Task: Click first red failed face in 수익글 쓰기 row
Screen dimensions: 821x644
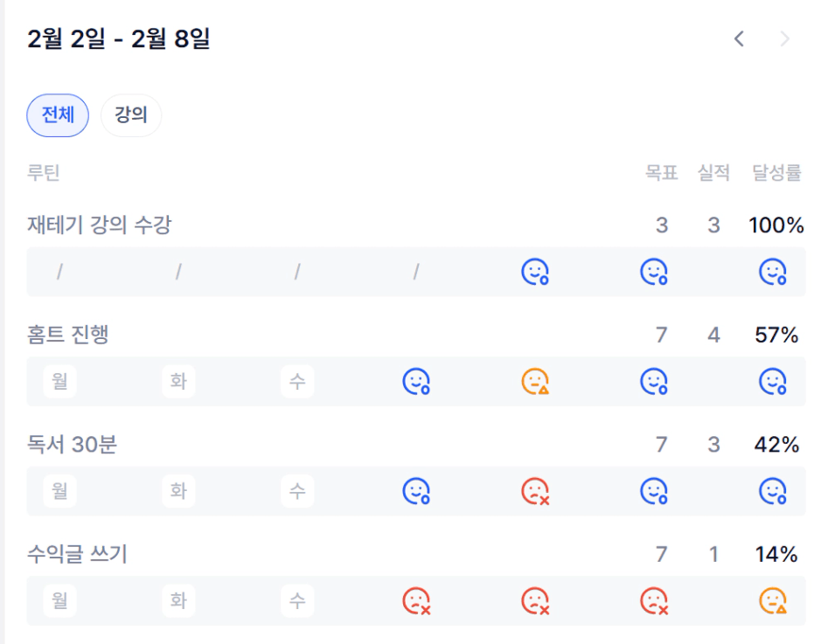Action: click(416, 601)
